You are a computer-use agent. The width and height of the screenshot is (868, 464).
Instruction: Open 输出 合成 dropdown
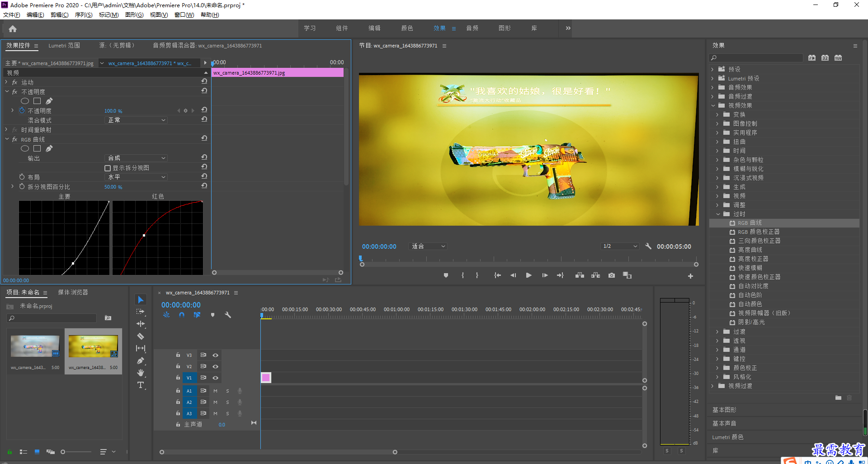coord(136,158)
